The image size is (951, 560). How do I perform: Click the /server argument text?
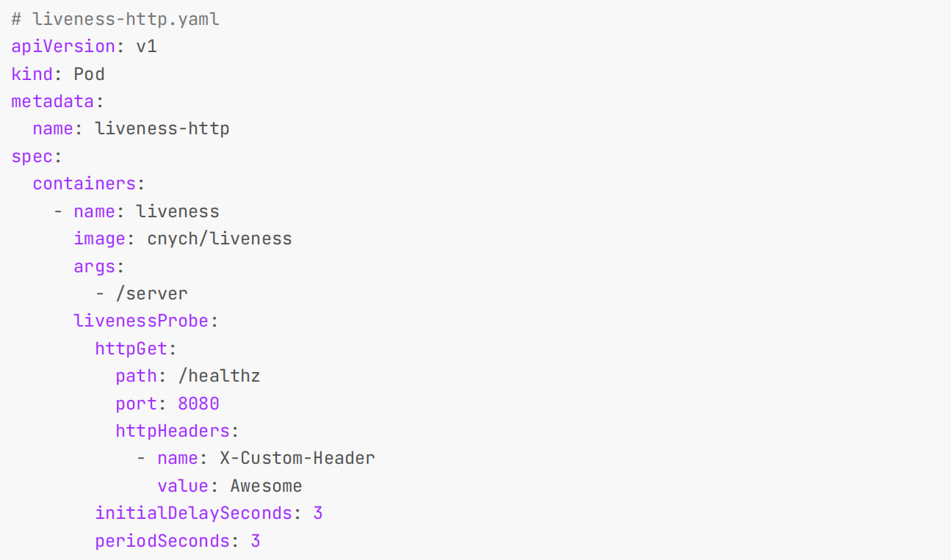(152, 294)
